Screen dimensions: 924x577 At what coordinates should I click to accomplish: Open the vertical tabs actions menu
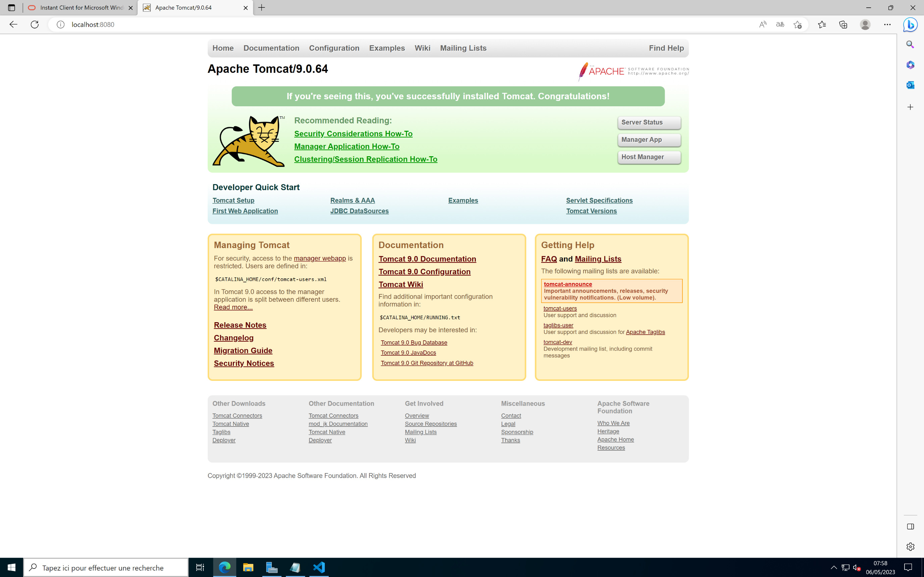tap(11, 8)
